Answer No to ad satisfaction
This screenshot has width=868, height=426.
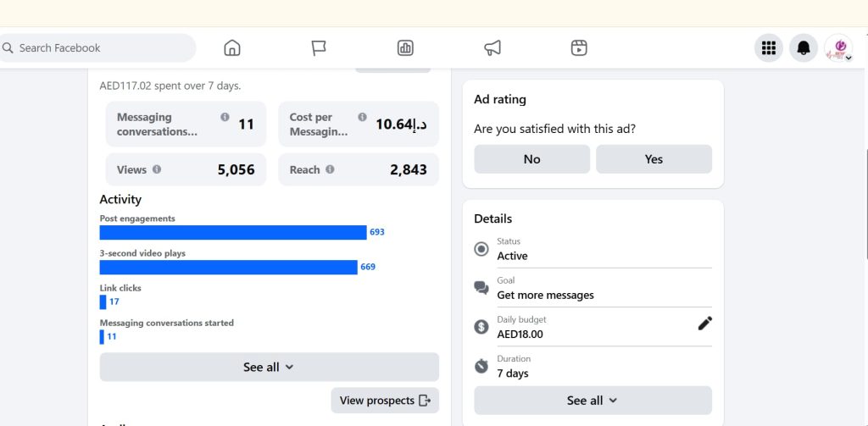coord(531,159)
